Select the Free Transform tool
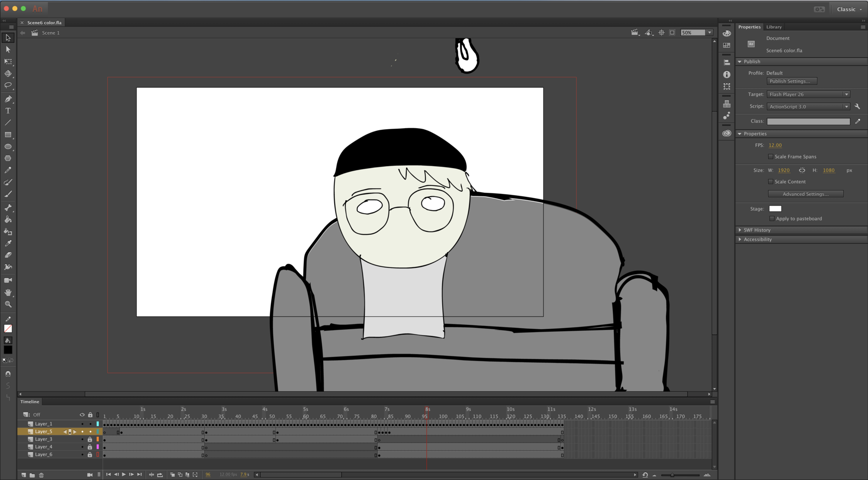 tap(8, 61)
